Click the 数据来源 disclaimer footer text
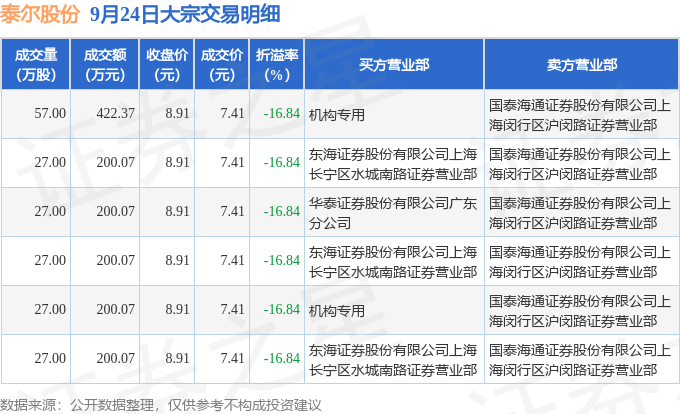 click(x=160, y=405)
